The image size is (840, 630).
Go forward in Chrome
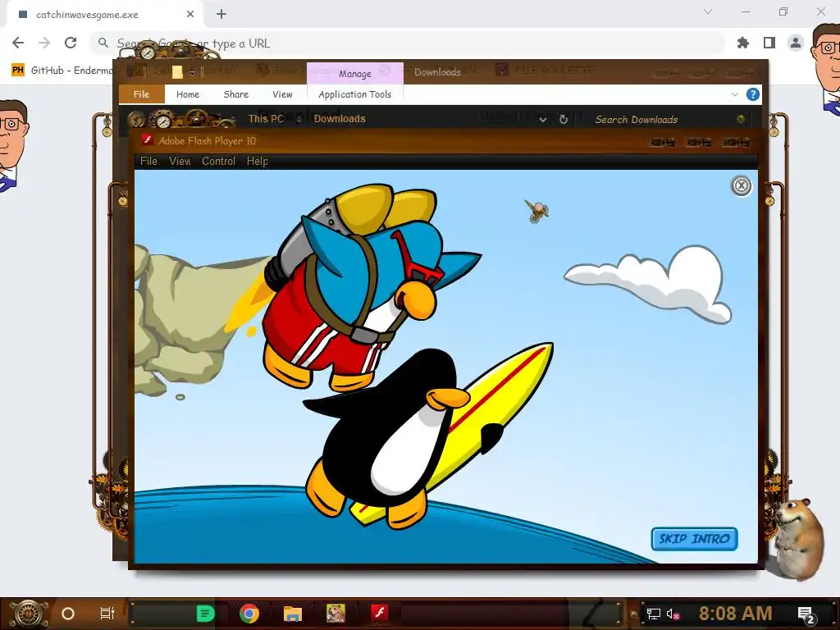coord(44,43)
